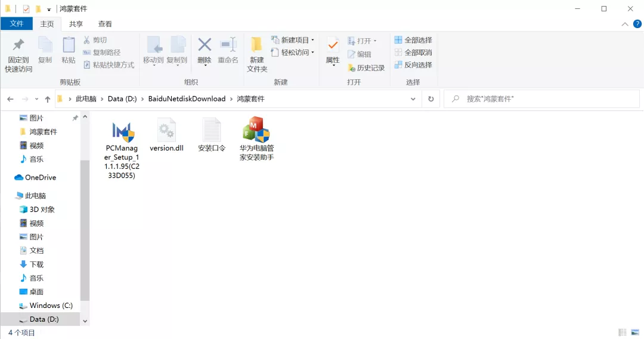Switch to the 共享 (Share) tab

pyautogui.click(x=76, y=24)
